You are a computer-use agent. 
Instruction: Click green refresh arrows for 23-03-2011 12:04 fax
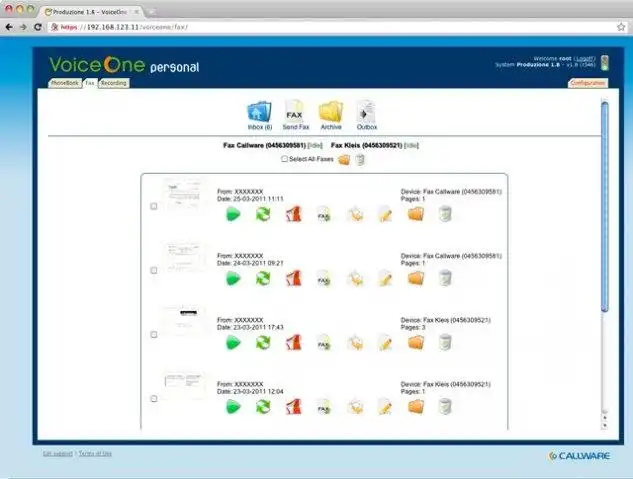click(263, 407)
